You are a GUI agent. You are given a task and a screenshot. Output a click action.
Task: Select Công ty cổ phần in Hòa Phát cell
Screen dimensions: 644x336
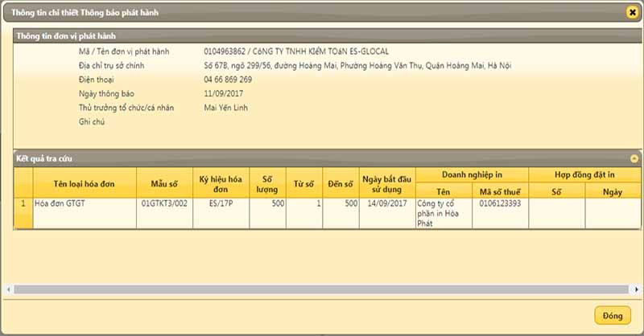(443, 213)
